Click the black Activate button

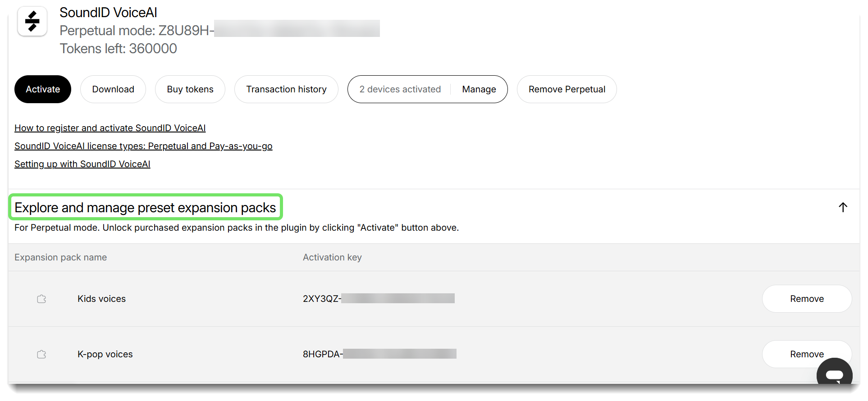(x=43, y=89)
